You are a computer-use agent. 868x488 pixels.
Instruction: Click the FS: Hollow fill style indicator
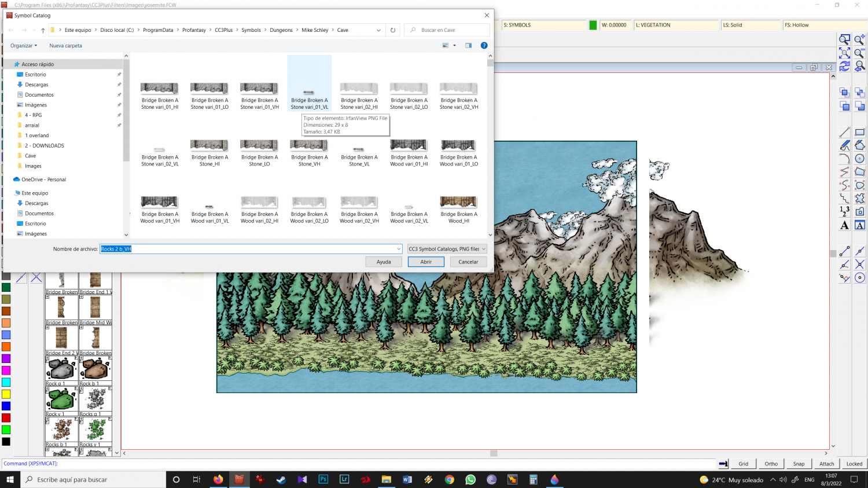825,25
